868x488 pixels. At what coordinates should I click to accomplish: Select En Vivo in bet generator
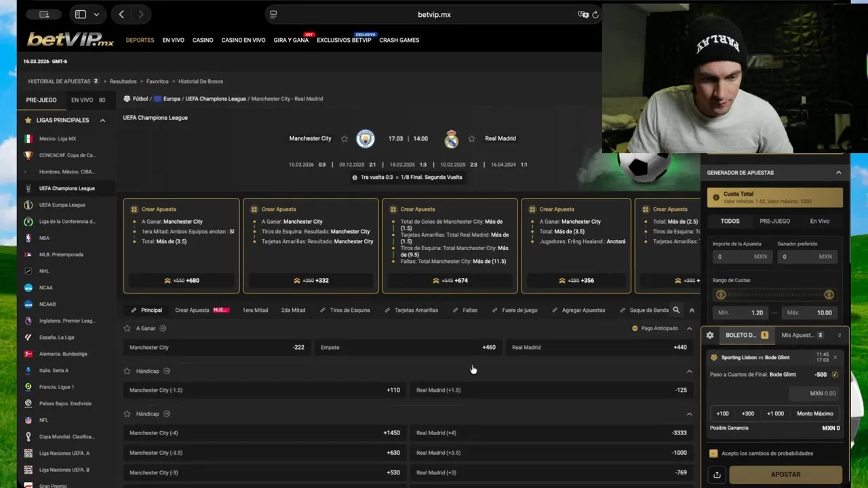[819, 221]
